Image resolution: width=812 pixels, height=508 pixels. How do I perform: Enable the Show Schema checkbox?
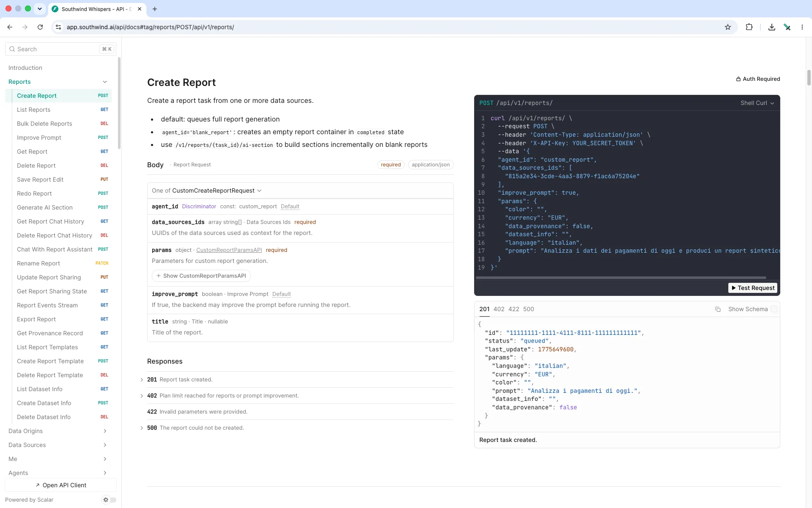pos(774,309)
